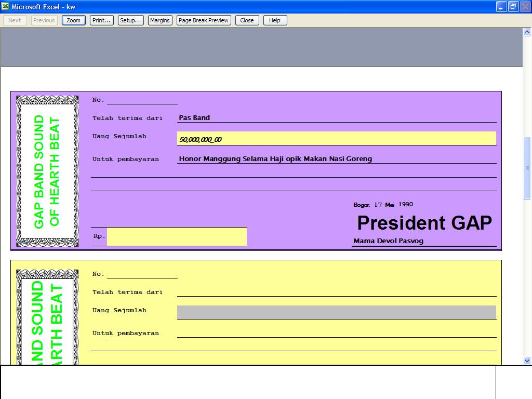Click the scroll-down arrow on the vertical scrollbar
Screen dimensions: 532x399
pyautogui.click(x=527, y=360)
